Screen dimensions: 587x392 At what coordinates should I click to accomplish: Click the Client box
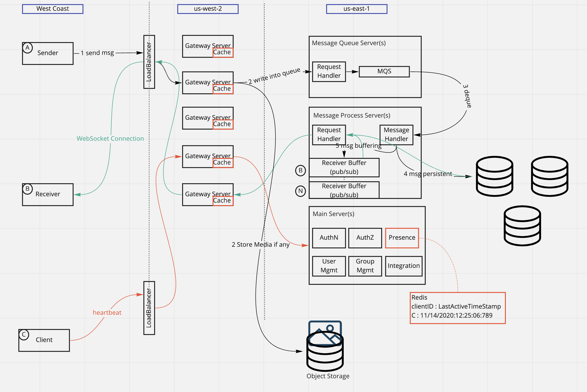pyautogui.click(x=44, y=340)
